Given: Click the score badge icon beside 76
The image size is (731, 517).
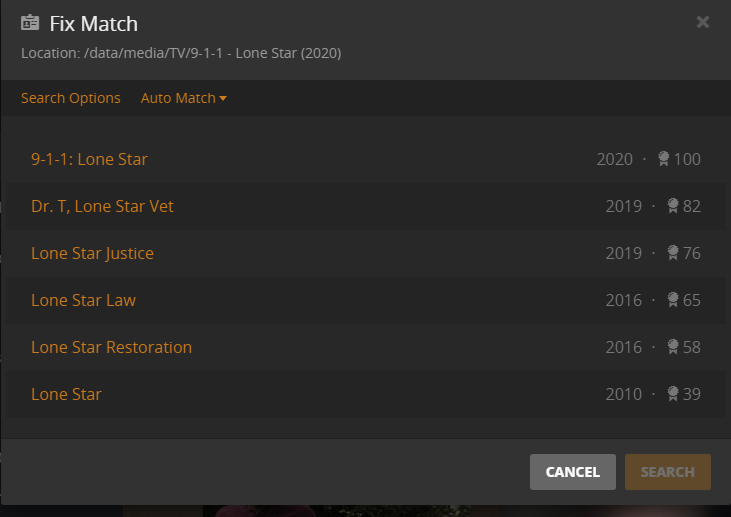Looking at the screenshot, I should pyautogui.click(x=673, y=253).
